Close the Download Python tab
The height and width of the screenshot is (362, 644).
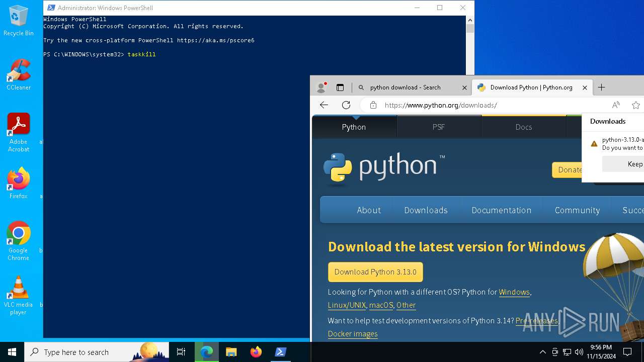point(585,87)
